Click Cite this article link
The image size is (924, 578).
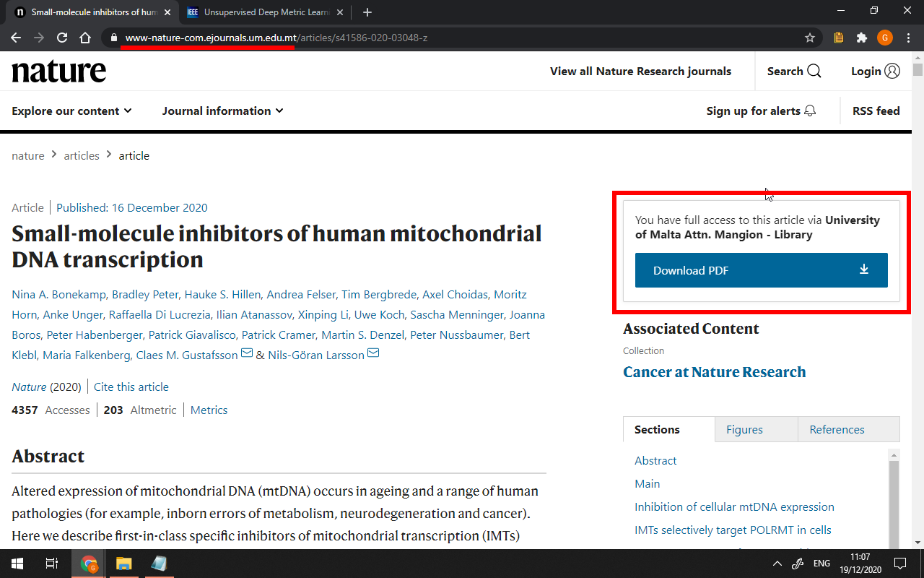click(x=131, y=387)
